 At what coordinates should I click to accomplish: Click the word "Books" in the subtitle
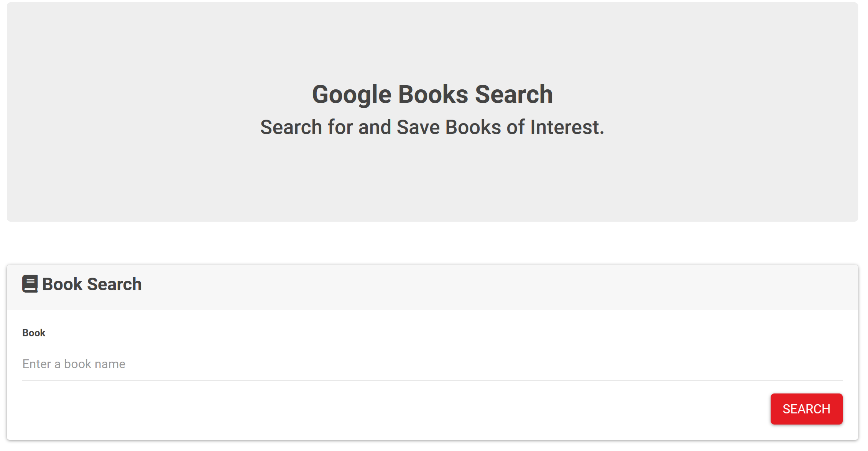(x=473, y=127)
